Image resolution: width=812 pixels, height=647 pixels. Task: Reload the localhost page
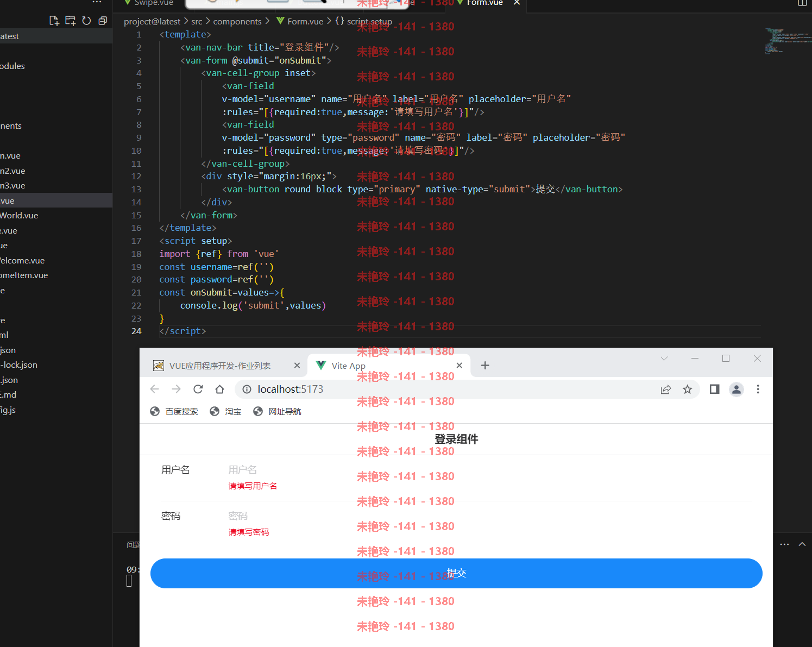tap(198, 389)
